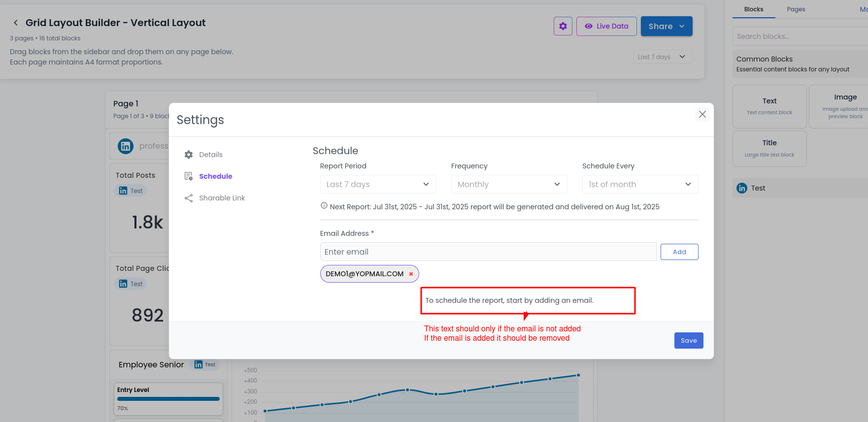Click the Next Report info icon
Viewport: 868px width, 422px height.
324,206
